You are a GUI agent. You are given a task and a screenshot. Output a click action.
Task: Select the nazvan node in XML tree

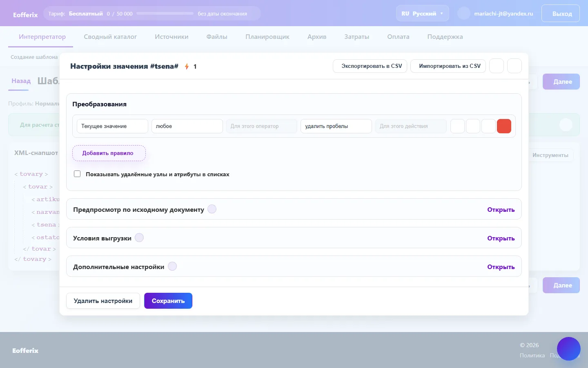point(46,212)
